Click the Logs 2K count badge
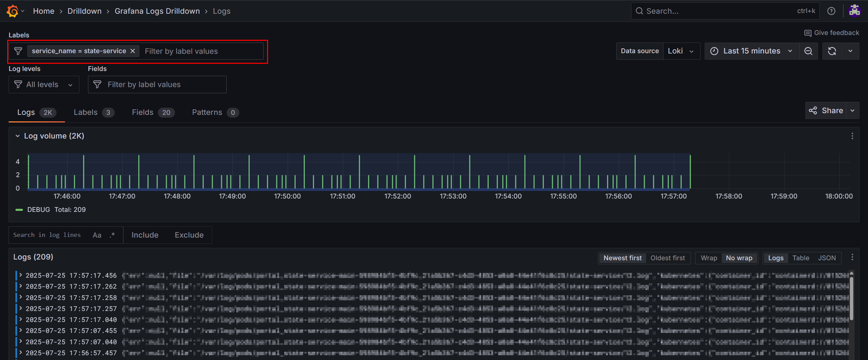868x360 pixels. coord(48,112)
